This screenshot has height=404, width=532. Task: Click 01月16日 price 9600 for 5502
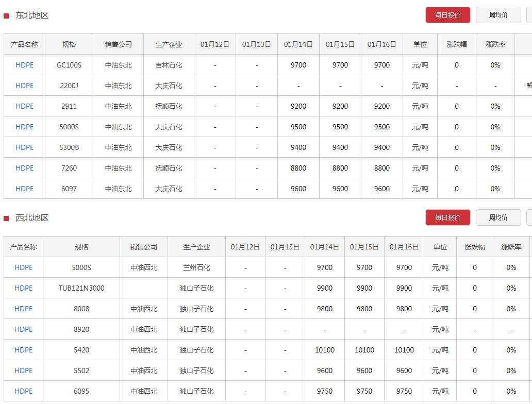coord(404,371)
